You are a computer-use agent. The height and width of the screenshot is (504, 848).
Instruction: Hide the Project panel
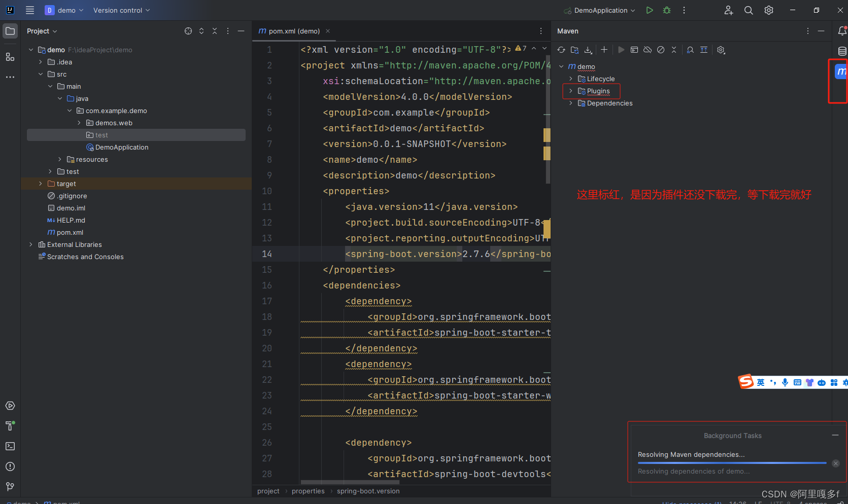241,31
